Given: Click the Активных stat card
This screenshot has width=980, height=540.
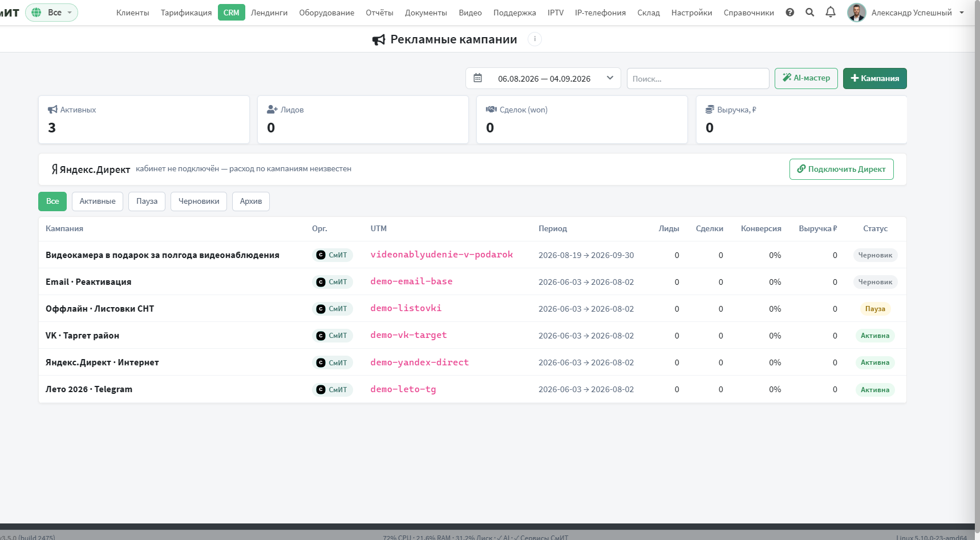Looking at the screenshot, I should [x=144, y=119].
